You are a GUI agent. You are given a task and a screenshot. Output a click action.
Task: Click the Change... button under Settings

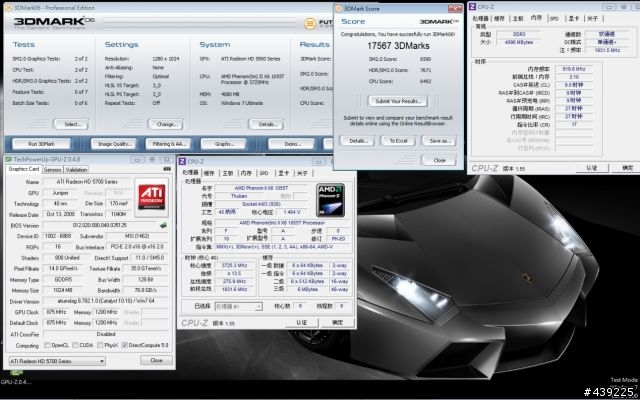coord(165,124)
